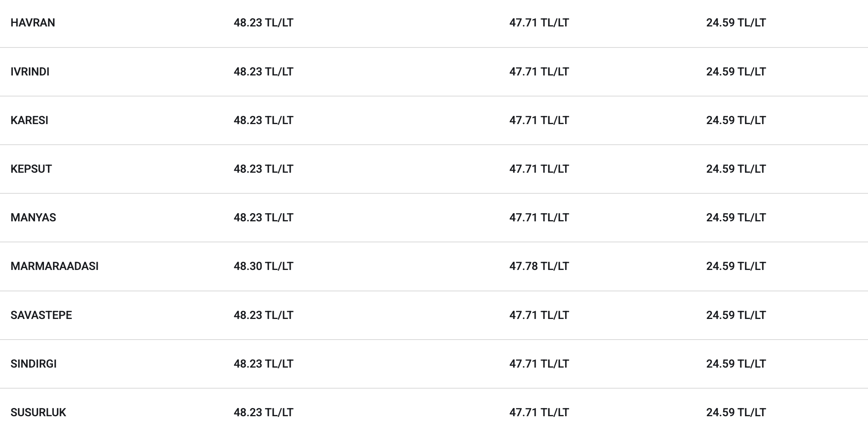Click MARMARAADASI's 48.30 TL/LT price

[264, 266]
